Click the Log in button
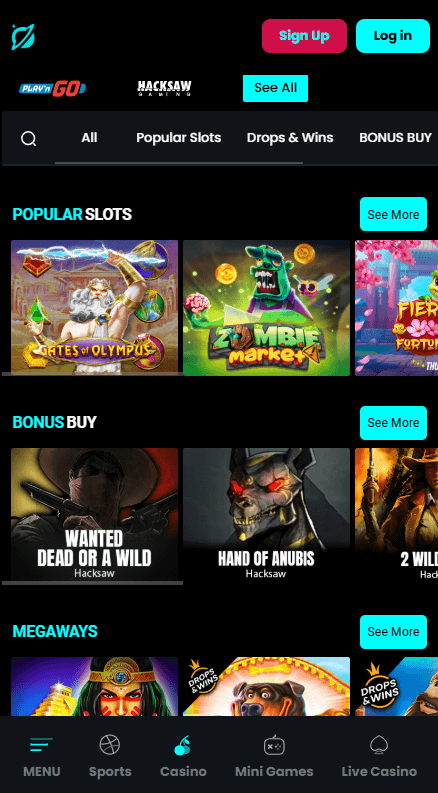Viewport: 438px width, 793px height. click(x=393, y=36)
